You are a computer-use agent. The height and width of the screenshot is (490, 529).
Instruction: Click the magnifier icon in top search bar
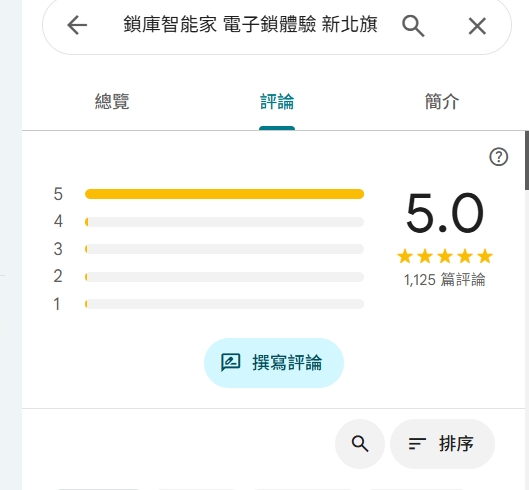(x=413, y=26)
